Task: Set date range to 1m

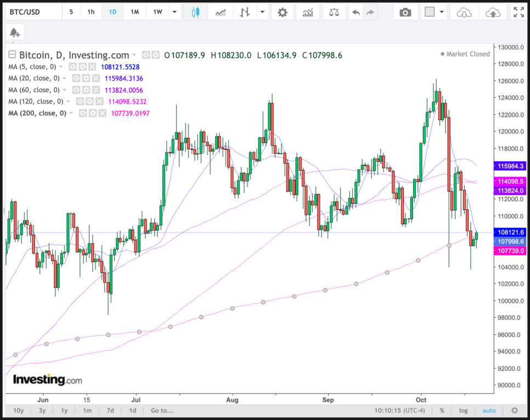Action: pos(87,411)
